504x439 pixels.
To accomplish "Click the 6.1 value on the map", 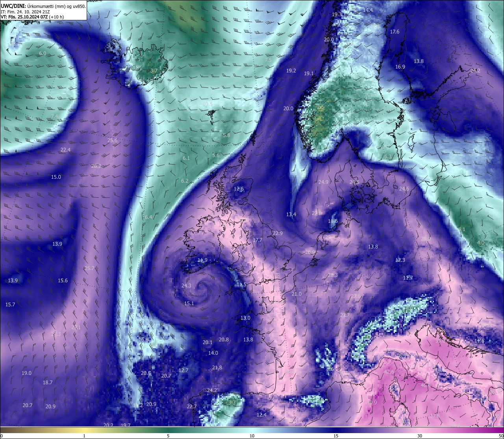I will pyautogui.click(x=186, y=158).
